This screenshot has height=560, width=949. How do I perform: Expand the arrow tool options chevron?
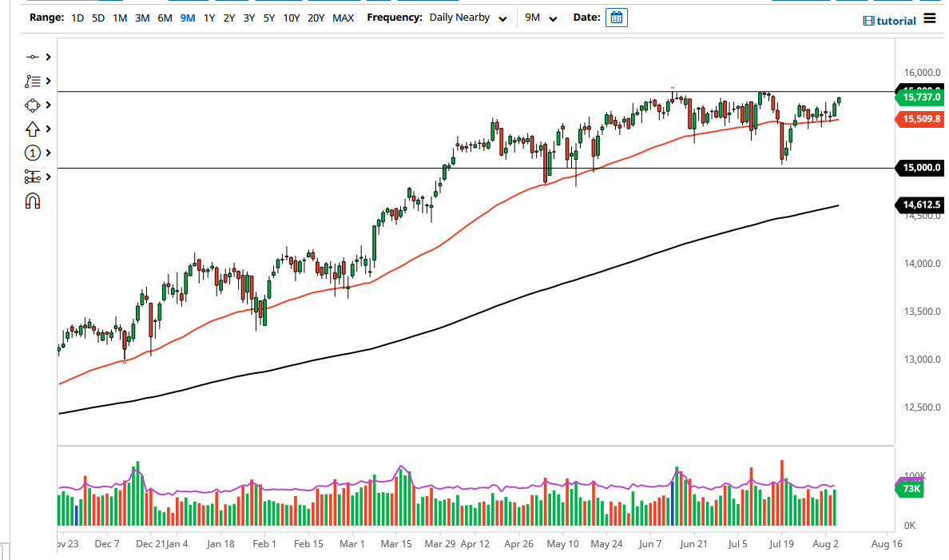[x=46, y=129]
